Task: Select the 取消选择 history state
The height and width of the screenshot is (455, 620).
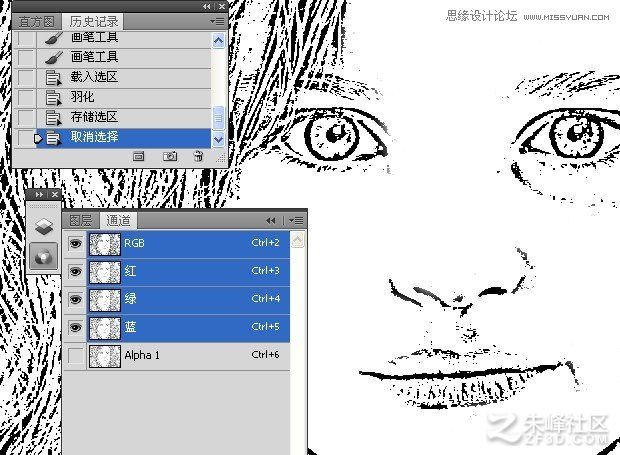Action: (112, 138)
